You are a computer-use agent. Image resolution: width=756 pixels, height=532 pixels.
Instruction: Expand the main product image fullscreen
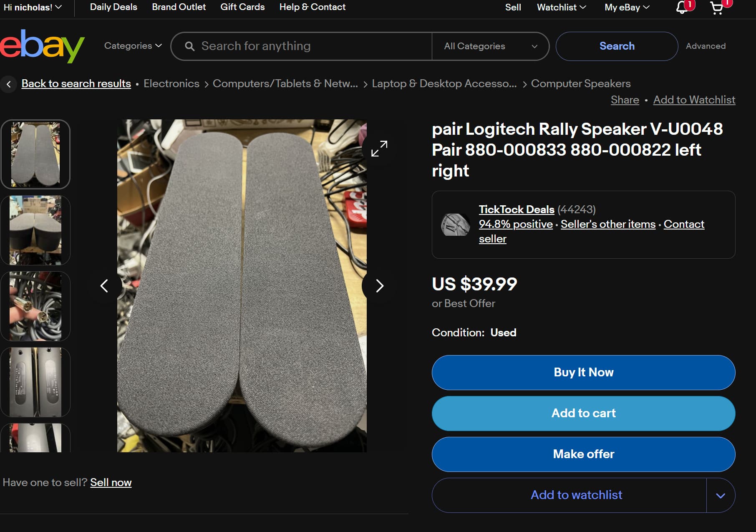(x=379, y=149)
